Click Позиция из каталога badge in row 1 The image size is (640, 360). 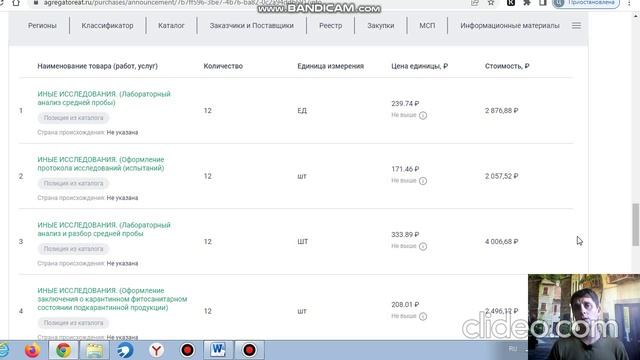pos(73,118)
